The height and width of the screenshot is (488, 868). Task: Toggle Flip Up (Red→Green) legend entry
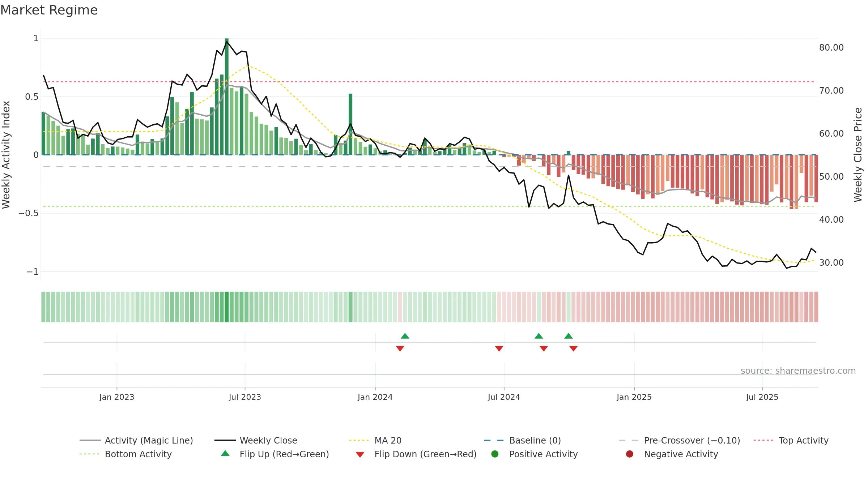(x=275, y=454)
